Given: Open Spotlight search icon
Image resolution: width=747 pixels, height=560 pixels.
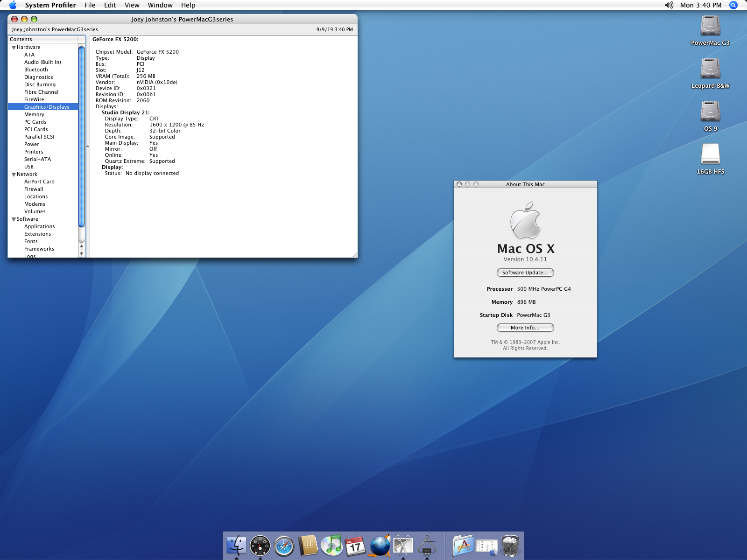Looking at the screenshot, I should click(733, 5).
